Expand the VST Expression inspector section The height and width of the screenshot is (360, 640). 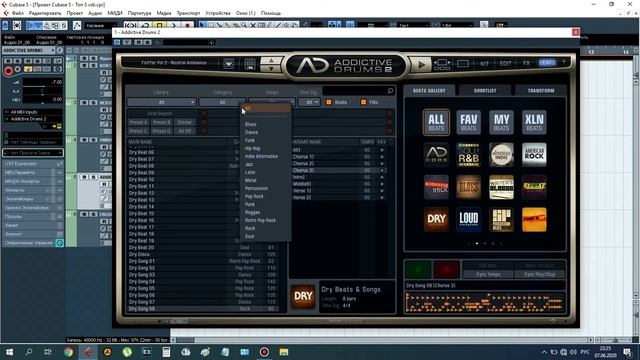coord(33,164)
